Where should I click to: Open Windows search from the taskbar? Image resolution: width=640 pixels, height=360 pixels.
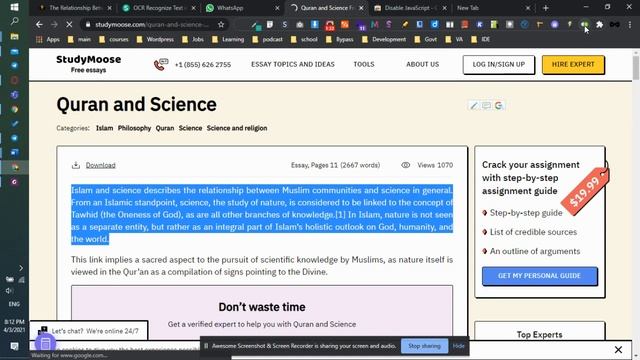tap(14, 21)
